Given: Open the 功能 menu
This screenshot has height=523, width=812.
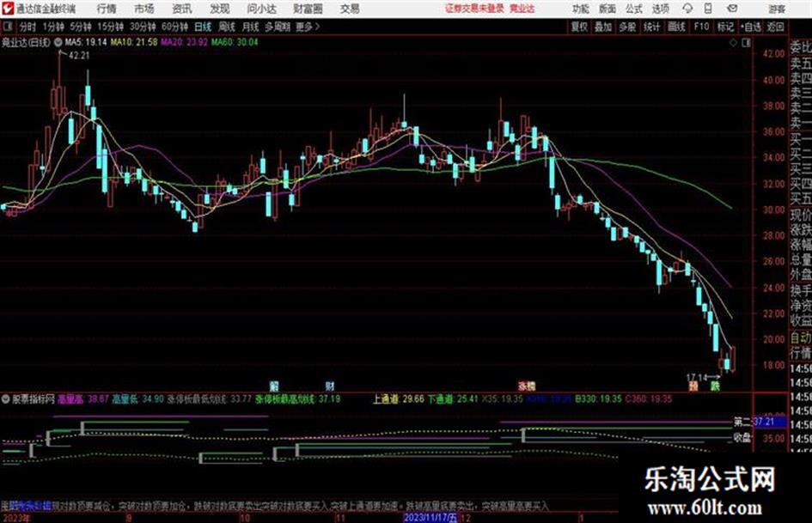Looking at the screenshot, I should click(x=581, y=9).
